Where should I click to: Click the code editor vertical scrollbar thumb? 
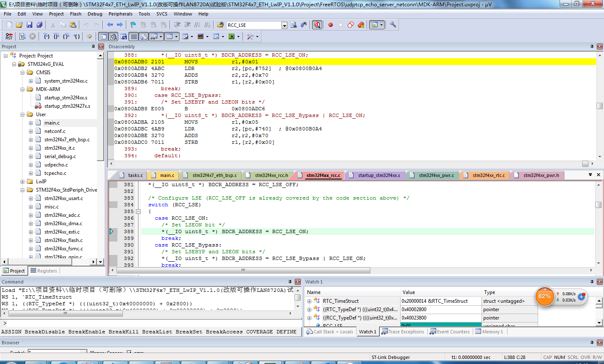point(599,205)
